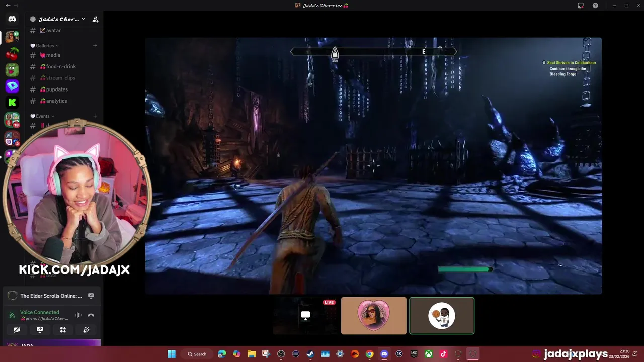The width and height of the screenshot is (644, 362).
Task: Open Steam from taskbar
Action: tap(310, 354)
